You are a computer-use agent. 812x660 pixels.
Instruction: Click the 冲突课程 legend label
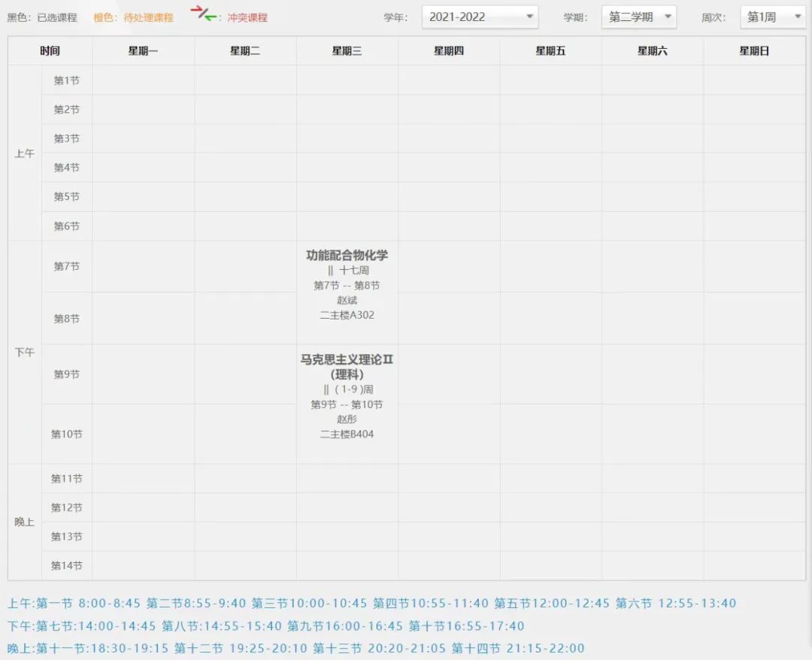click(247, 17)
